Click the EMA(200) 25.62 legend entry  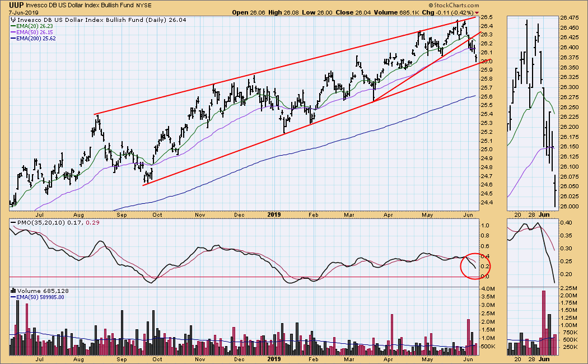point(33,38)
